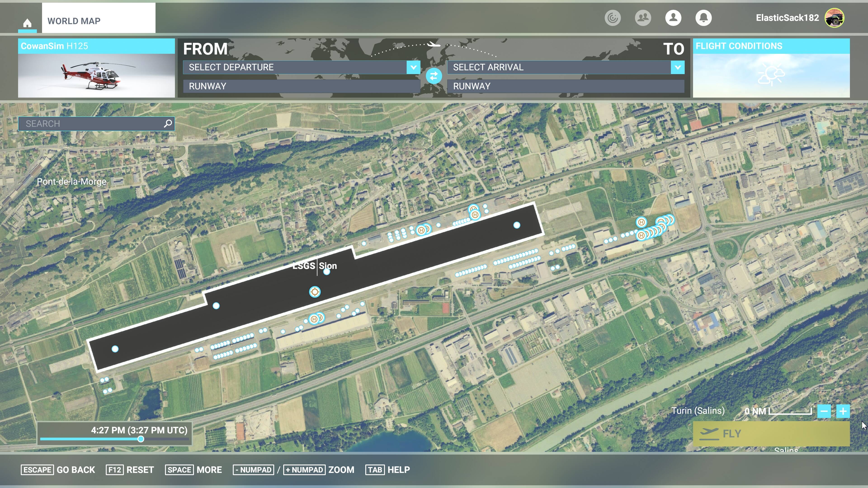This screenshot has width=868, height=488.
Task: Click the Escape Go Back button
Action: [58, 470]
